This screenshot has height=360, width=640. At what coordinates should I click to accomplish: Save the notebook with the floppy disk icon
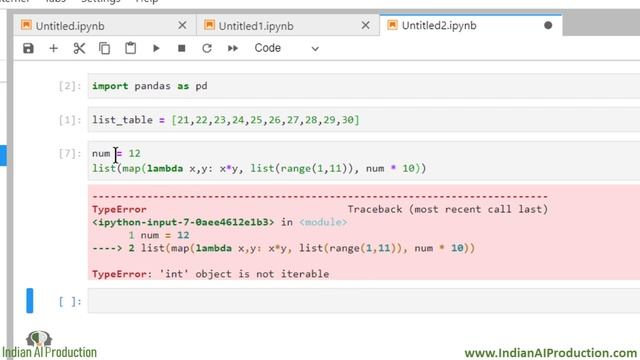[x=28, y=48]
